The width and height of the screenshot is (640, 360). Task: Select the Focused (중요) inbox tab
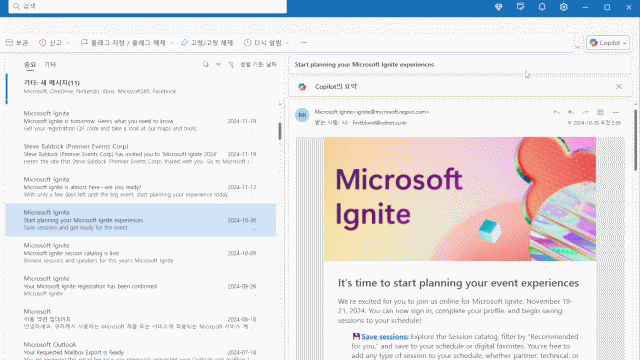click(x=30, y=64)
